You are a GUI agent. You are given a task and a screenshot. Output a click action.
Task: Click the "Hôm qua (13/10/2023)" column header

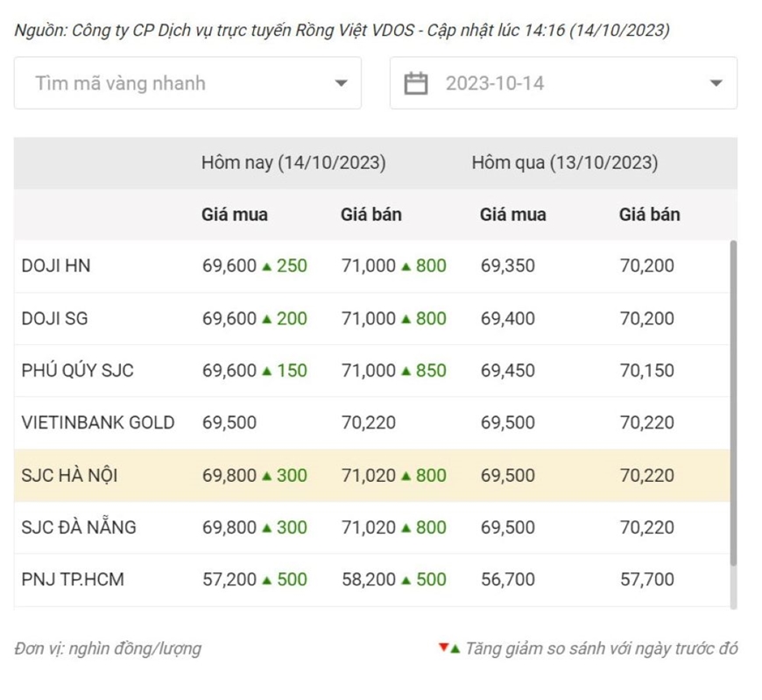(565, 162)
